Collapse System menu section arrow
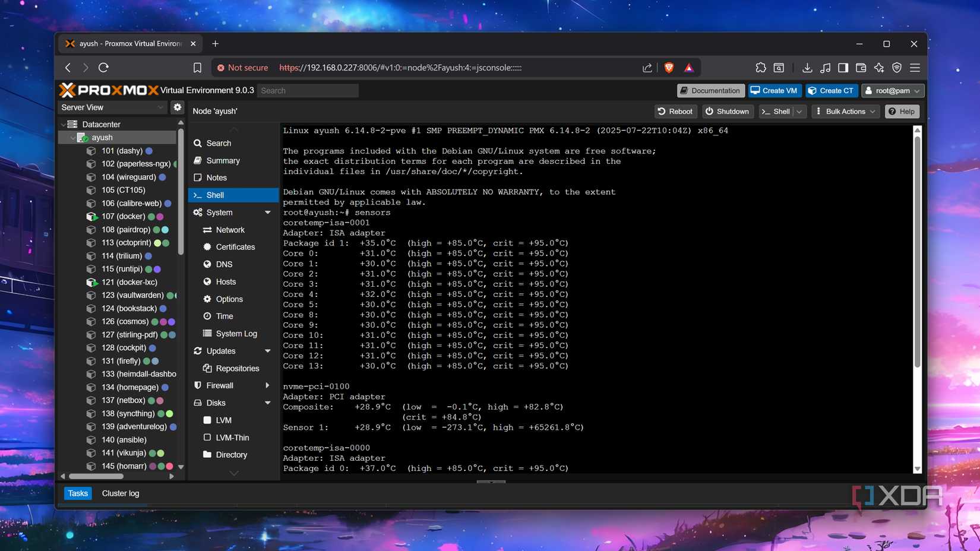The width and height of the screenshot is (980, 551). (267, 213)
